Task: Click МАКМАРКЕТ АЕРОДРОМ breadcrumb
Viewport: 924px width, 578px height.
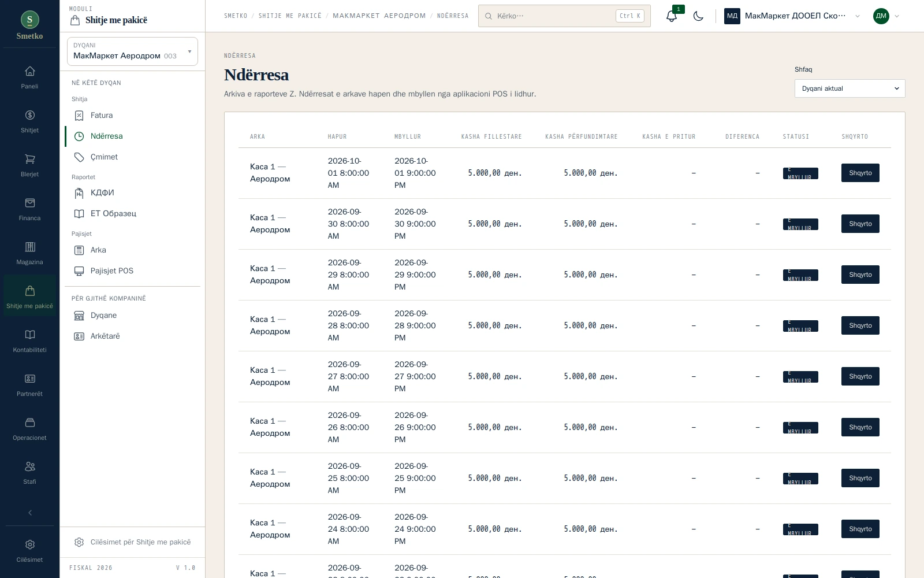Action: coord(379,16)
